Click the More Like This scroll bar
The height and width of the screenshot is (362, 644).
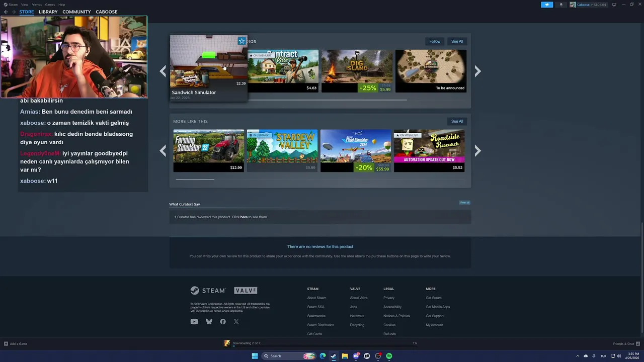point(195,179)
